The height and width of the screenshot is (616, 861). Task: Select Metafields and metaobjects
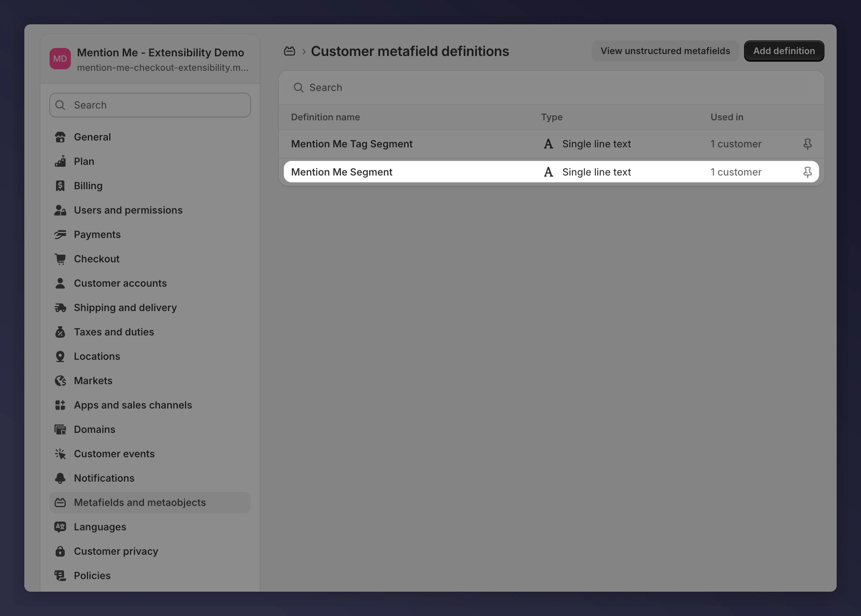[150, 503]
